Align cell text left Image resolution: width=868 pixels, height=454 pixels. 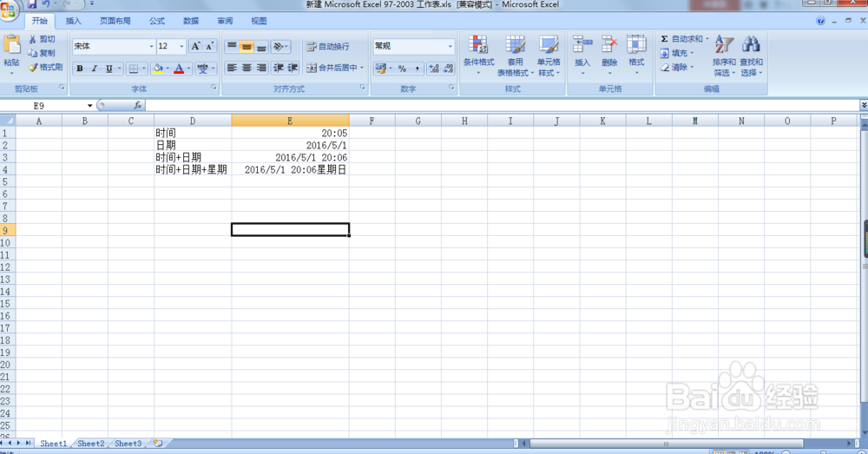tap(232, 68)
